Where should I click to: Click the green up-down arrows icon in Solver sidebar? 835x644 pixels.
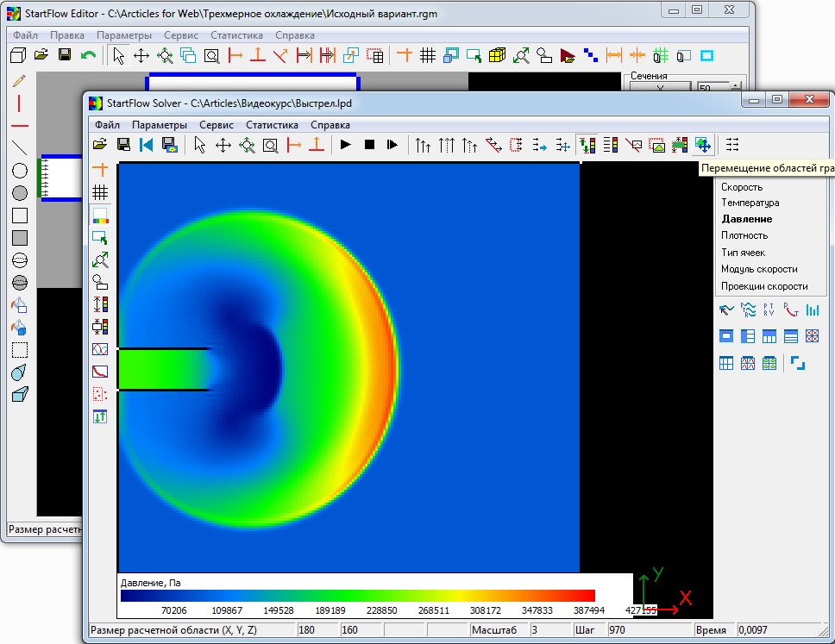point(100,416)
